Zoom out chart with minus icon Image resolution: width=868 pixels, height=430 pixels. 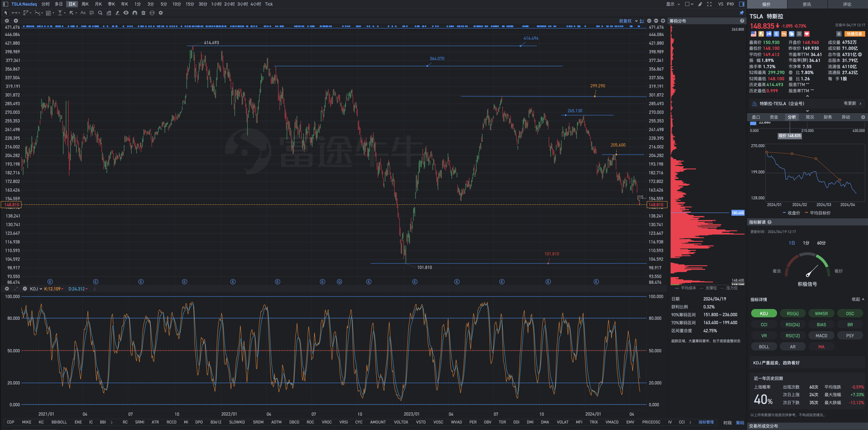point(656,21)
